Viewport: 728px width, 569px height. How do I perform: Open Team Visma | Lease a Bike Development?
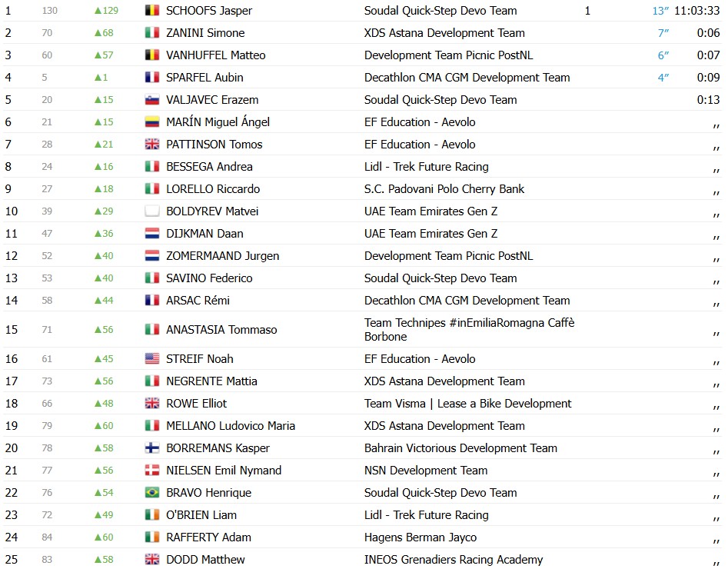point(468,404)
